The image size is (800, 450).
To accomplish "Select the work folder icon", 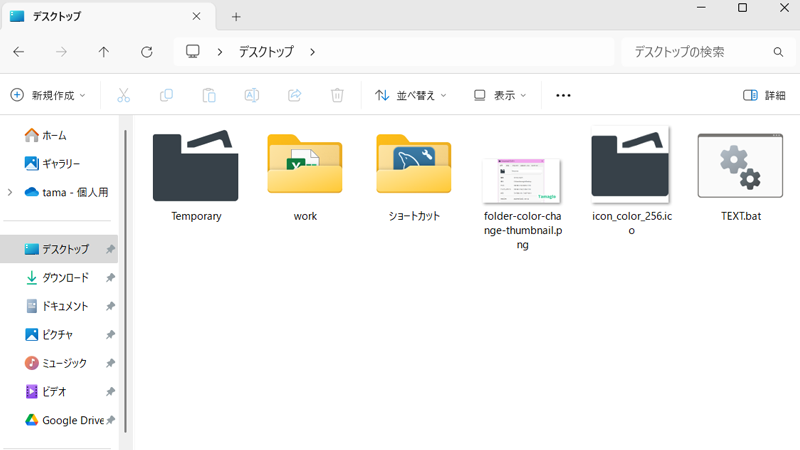I will (305, 164).
